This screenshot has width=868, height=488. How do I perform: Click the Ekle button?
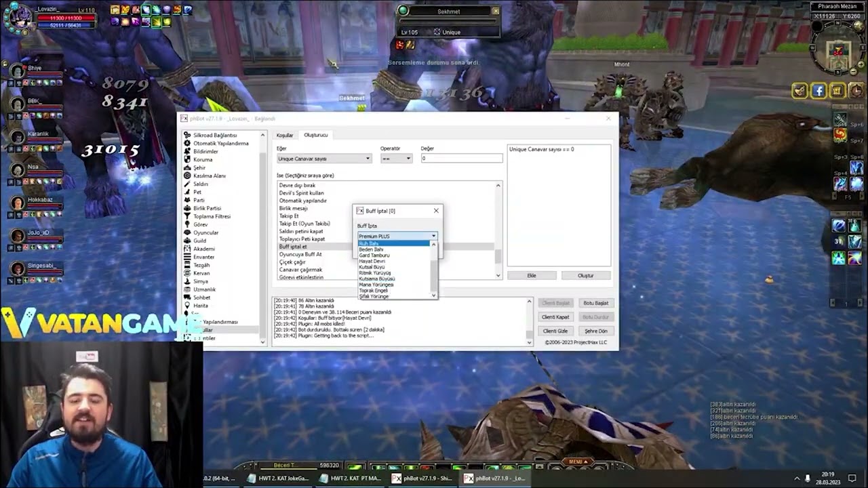pyautogui.click(x=532, y=276)
